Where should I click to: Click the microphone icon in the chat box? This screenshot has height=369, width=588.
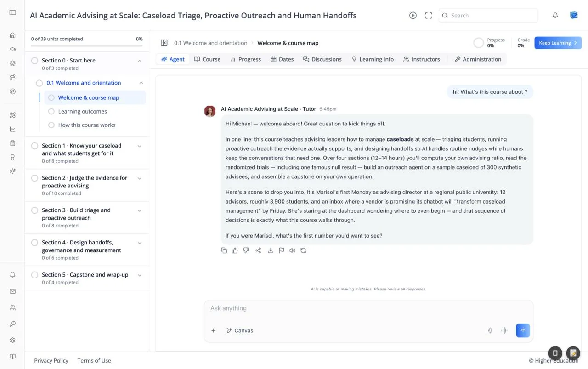click(x=490, y=330)
